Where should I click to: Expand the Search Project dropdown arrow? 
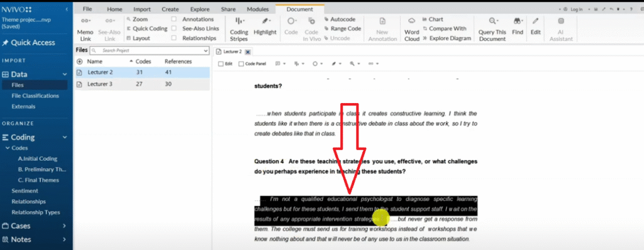pyautogui.click(x=206, y=50)
